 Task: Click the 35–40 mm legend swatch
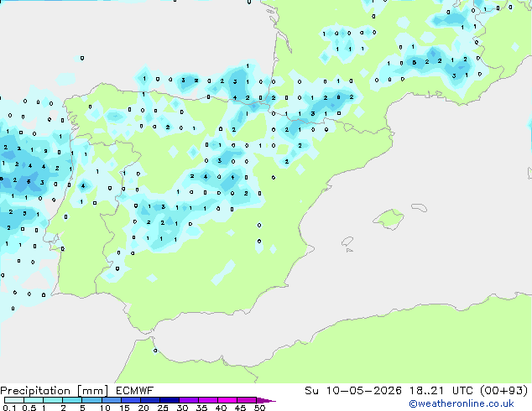[x=208, y=400]
